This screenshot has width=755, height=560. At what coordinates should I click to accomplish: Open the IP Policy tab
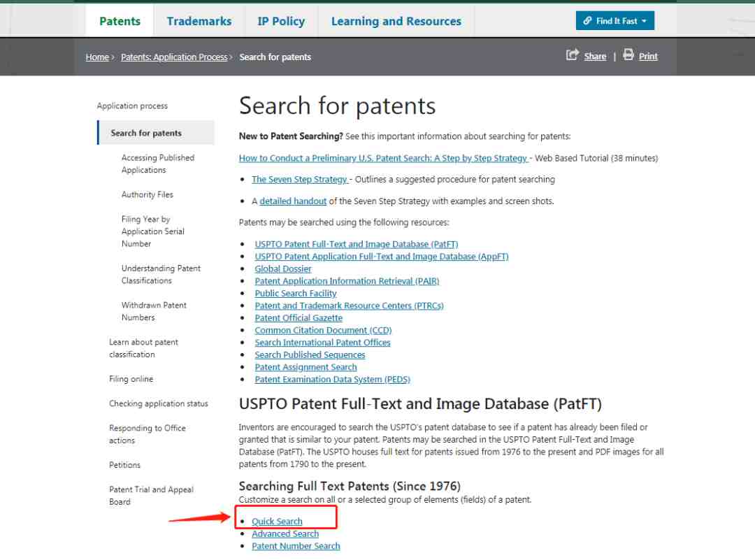point(281,21)
